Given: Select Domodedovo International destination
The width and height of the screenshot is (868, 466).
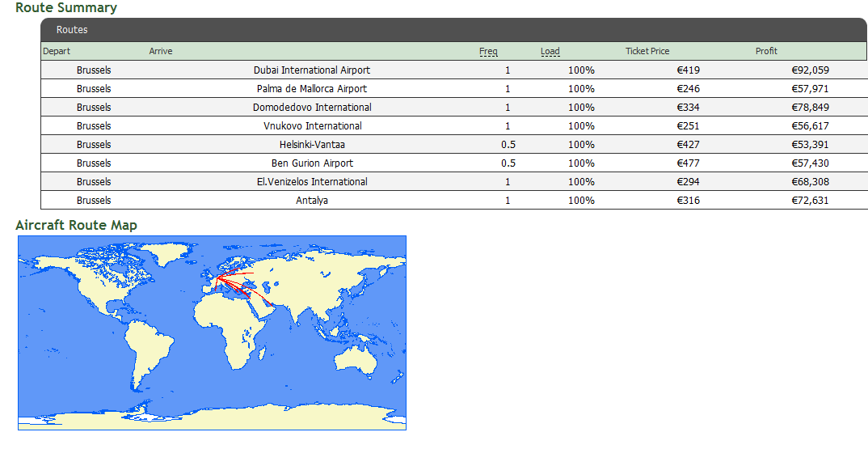Looking at the screenshot, I should (312, 107).
